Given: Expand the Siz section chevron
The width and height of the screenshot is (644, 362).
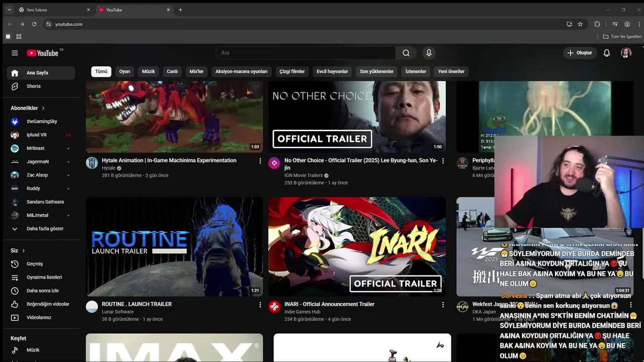Looking at the screenshot, I should [23, 250].
